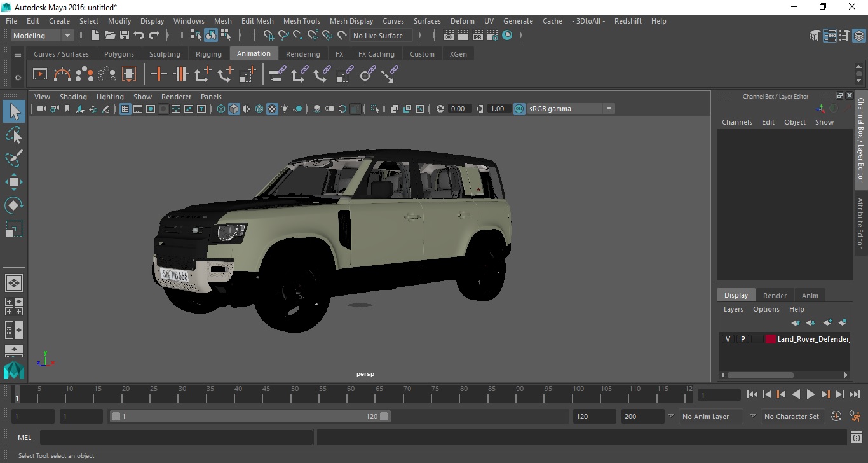Open the Modeling menu set dropdown
The image size is (868, 463).
pos(43,36)
